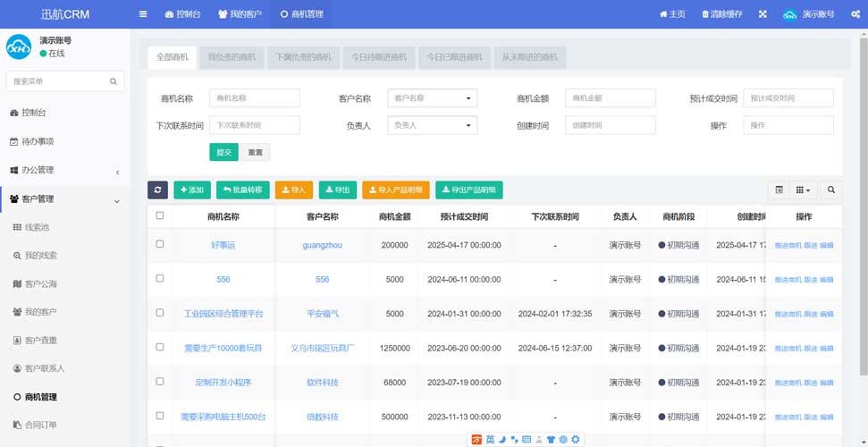
Task: Switch to 我负责的商机 tab
Action: pyautogui.click(x=232, y=57)
